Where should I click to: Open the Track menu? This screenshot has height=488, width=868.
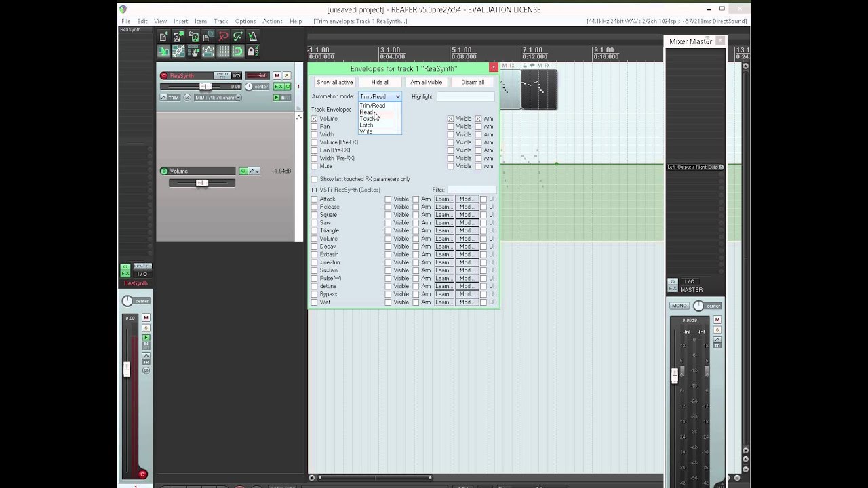click(x=221, y=21)
